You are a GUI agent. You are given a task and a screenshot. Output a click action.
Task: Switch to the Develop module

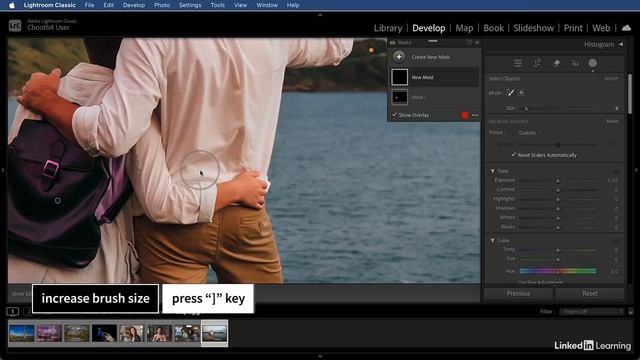(x=429, y=28)
